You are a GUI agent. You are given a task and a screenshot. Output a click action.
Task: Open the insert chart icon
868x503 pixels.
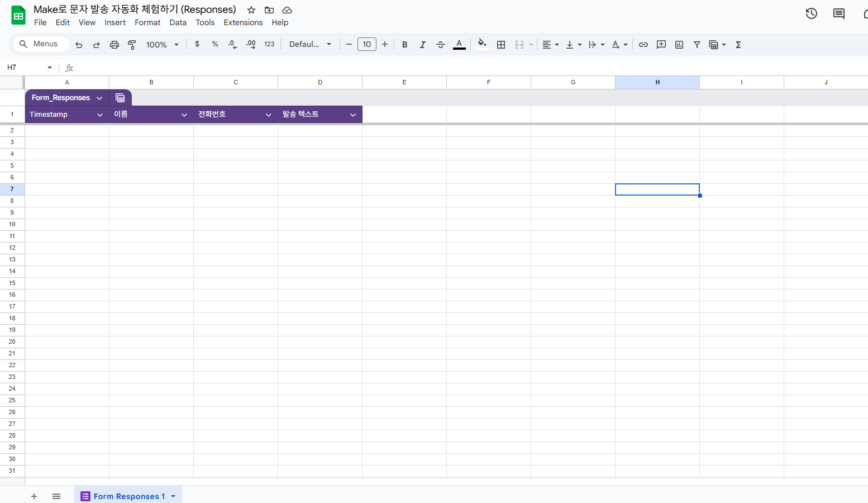[x=679, y=45]
